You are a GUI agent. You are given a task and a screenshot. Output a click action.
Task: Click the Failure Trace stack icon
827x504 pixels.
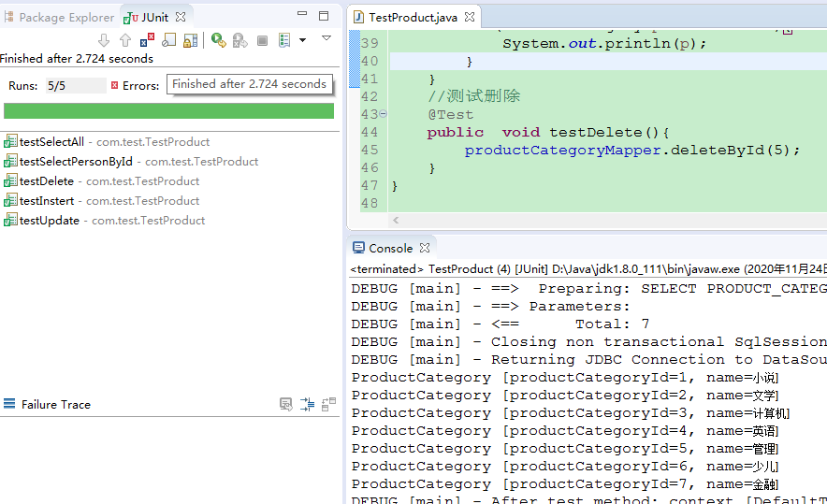(x=9, y=404)
